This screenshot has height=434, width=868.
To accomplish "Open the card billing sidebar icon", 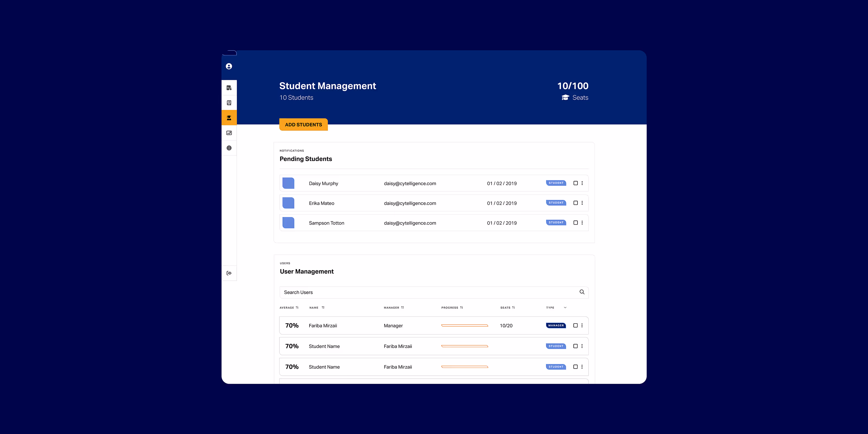I will pyautogui.click(x=229, y=133).
